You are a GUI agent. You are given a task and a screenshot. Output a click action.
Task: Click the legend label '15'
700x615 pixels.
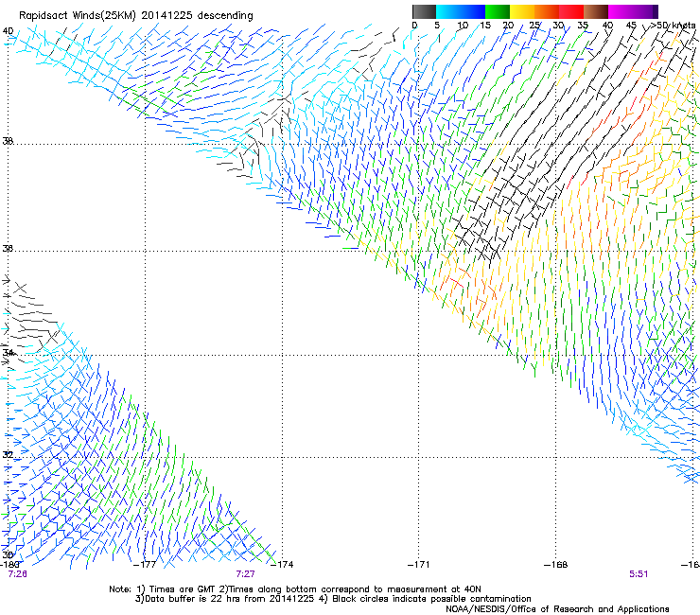[x=485, y=26]
